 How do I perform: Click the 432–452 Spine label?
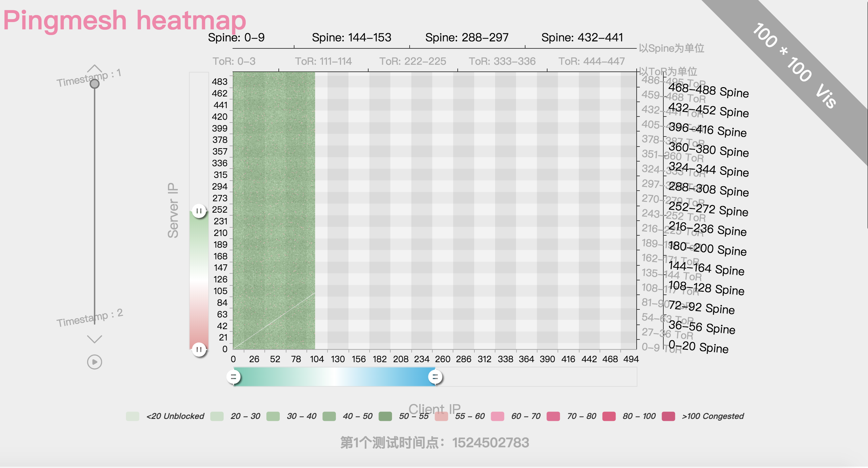pyautogui.click(x=709, y=110)
